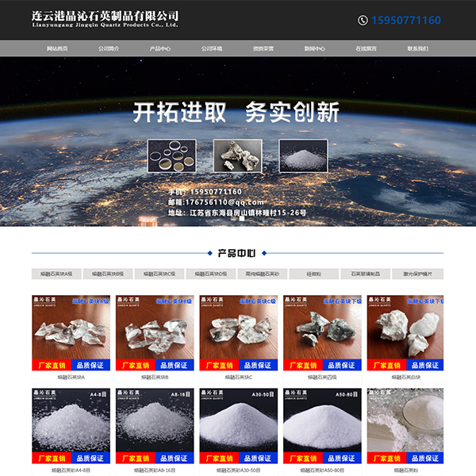This screenshot has height=476, width=476.
Task: Click the company logo title in header
Action: tap(105, 19)
